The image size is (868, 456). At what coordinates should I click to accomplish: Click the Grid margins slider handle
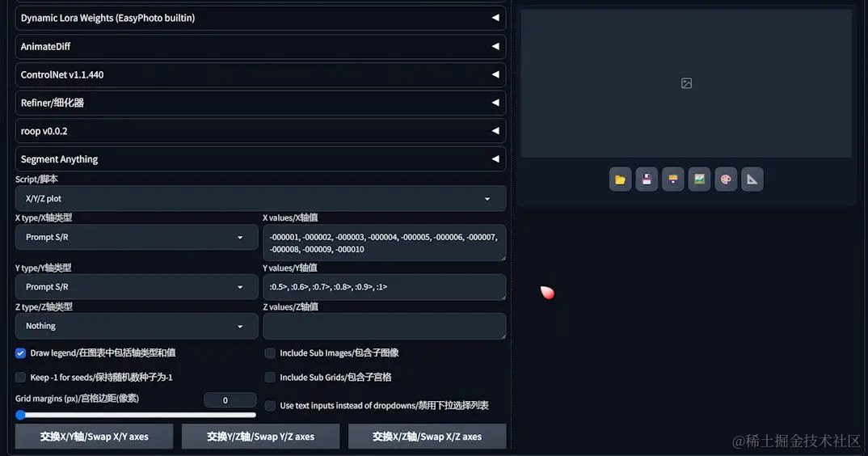pyautogui.click(x=20, y=415)
